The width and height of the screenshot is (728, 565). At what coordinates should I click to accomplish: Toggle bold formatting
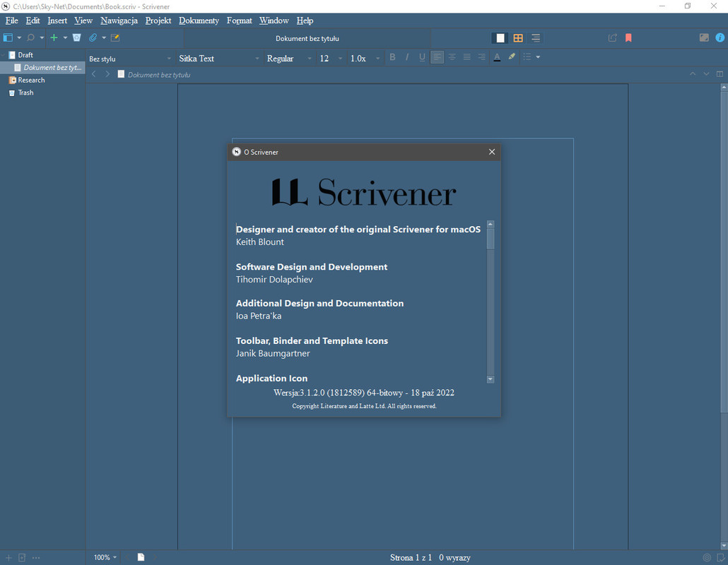click(392, 57)
